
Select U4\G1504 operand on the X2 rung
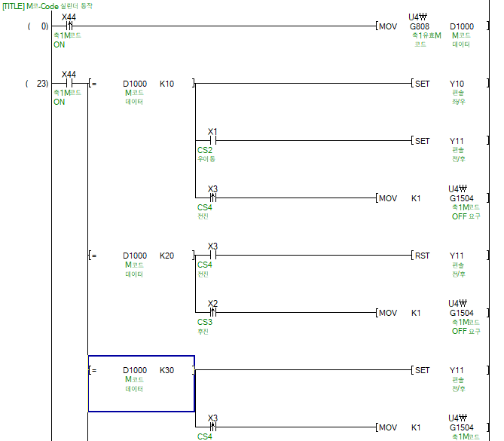point(461,308)
